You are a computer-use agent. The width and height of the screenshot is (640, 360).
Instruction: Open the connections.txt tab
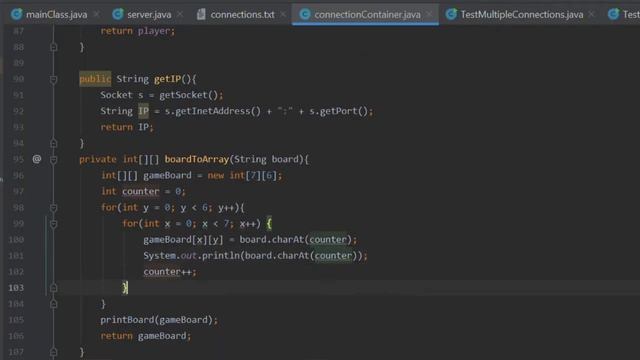[242, 15]
